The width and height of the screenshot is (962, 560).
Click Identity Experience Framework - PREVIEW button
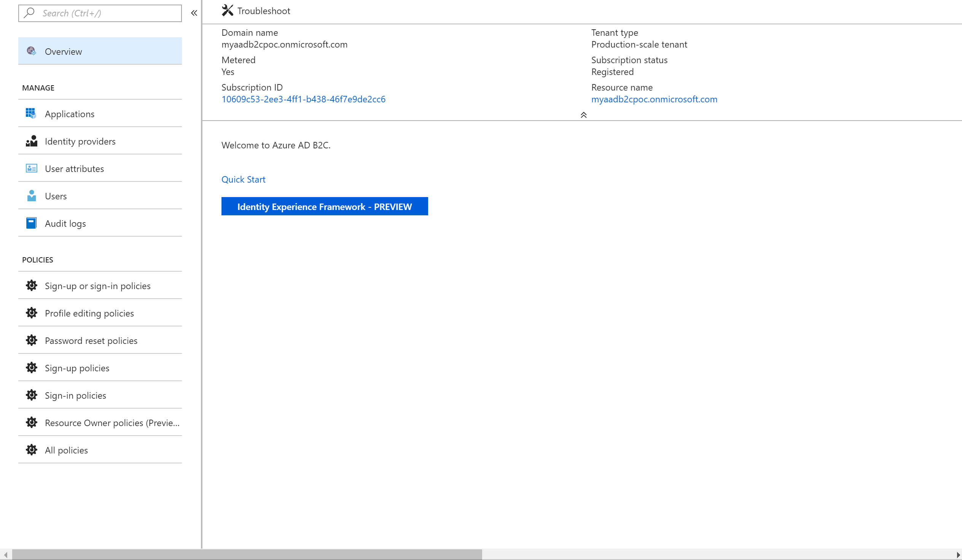325,206
